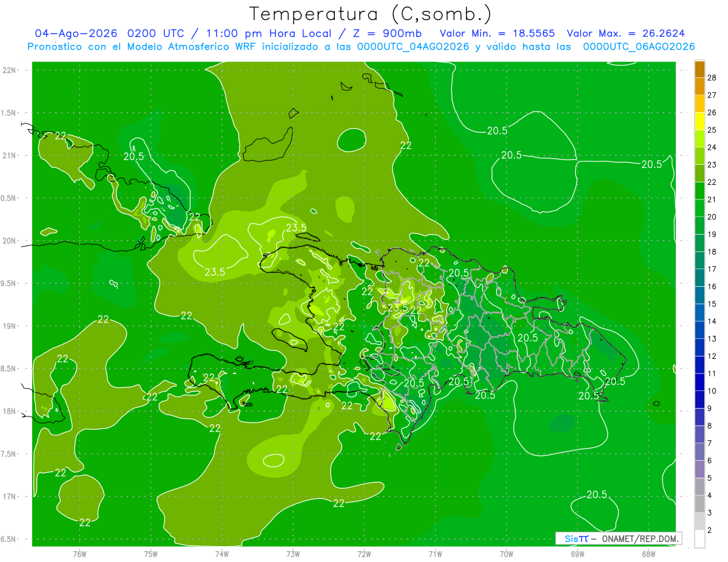Viewport: 728px width, 562px height.
Task: Pick the teal swatch between 16 and 17
Action: pos(699,278)
